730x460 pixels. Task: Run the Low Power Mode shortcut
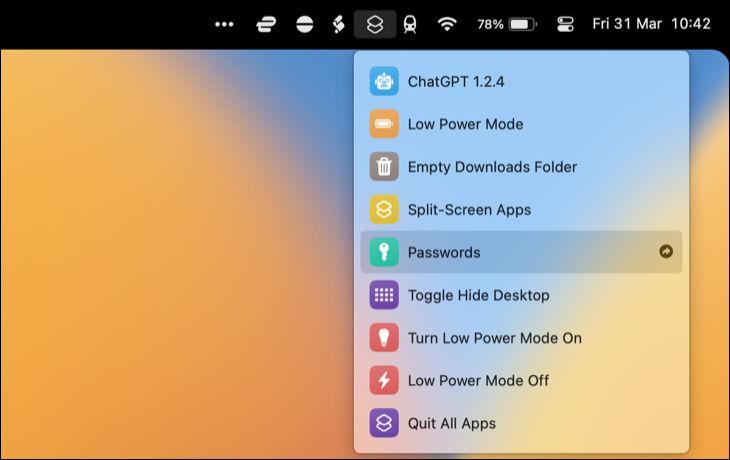(x=521, y=124)
